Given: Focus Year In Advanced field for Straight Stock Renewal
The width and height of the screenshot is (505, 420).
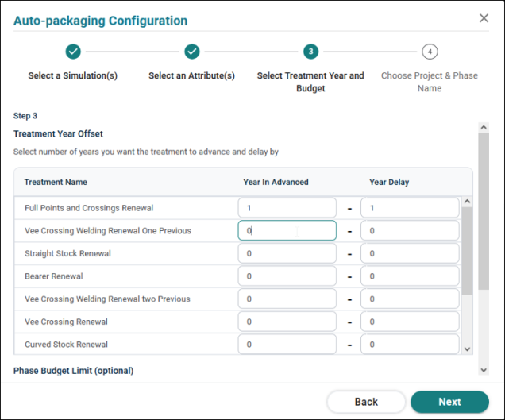Looking at the screenshot, I should pyautogui.click(x=287, y=253).
